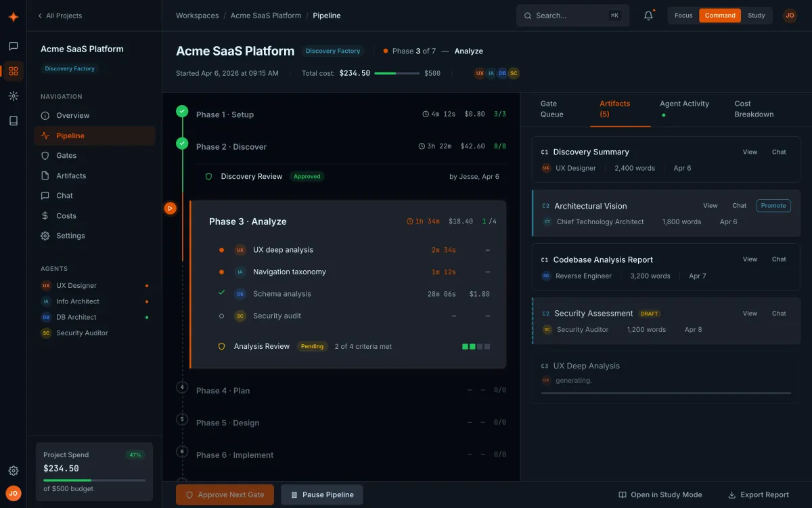812x508 pixels.
Task: Expand Phase 1 · Setup row
Action: pos(351,114)
